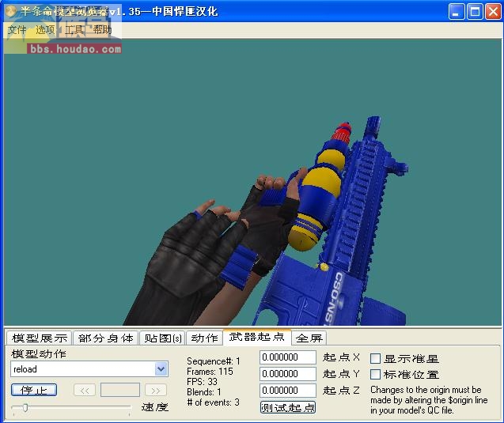Click the frame number field
The image size is (504, 423).
point(120,390)
